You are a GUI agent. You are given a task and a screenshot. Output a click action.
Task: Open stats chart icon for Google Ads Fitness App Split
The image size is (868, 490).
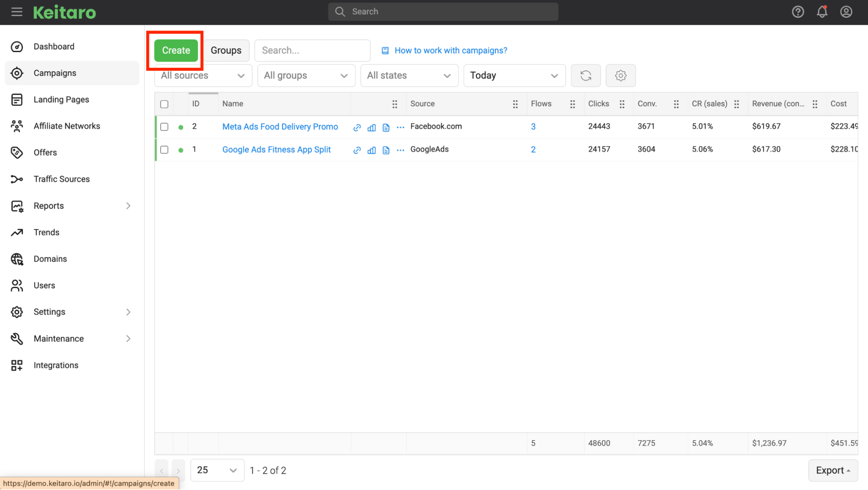click(372, 150)
